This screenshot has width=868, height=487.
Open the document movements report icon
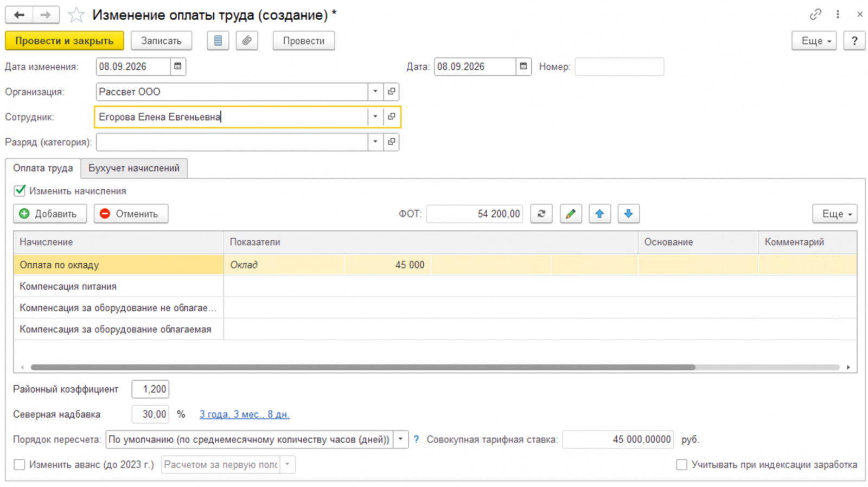[218, 41]
